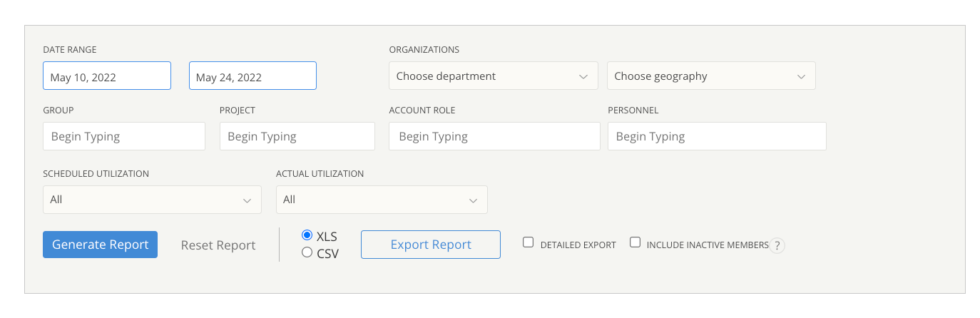This screenshot has height=318, width=980.
Task: Focus the Account Role text field
Action: 494,136
